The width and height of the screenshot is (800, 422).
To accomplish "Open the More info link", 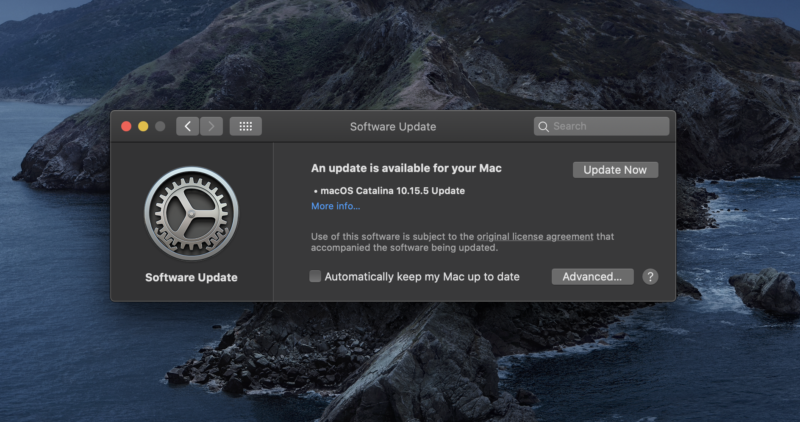I will point(336,206).
